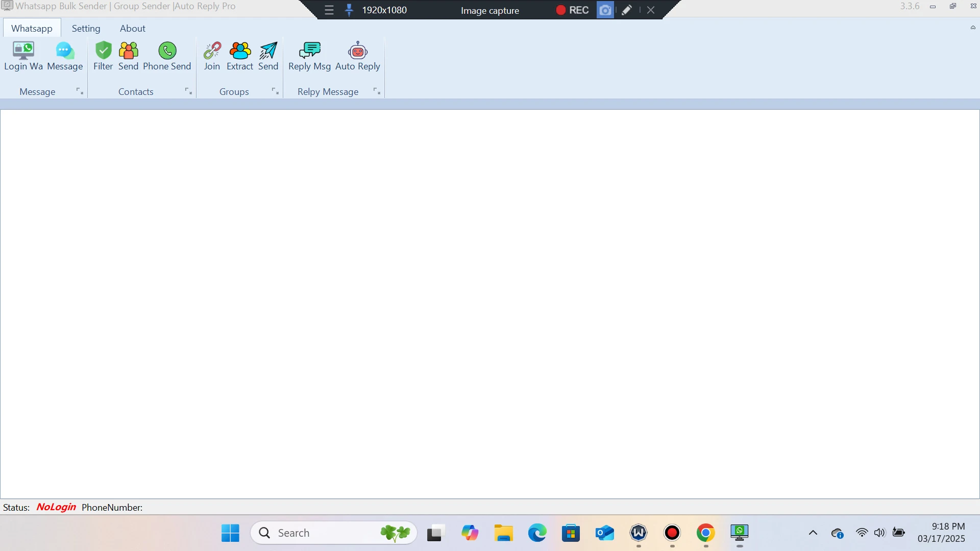Switch to the Whatsapp ribbon tab
This screenshot has height=551, width=980.
click(32, 28)
